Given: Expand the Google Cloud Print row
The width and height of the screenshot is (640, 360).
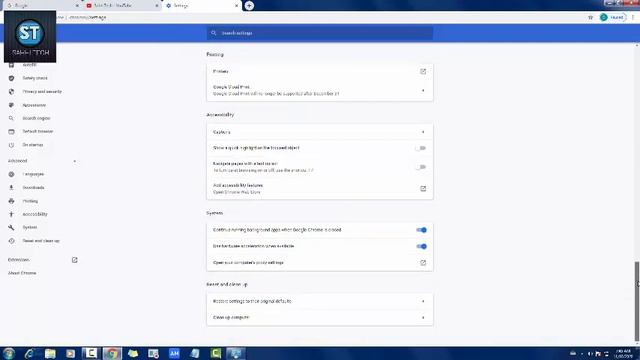Looking at the screenshot, I should pos(320,90).
